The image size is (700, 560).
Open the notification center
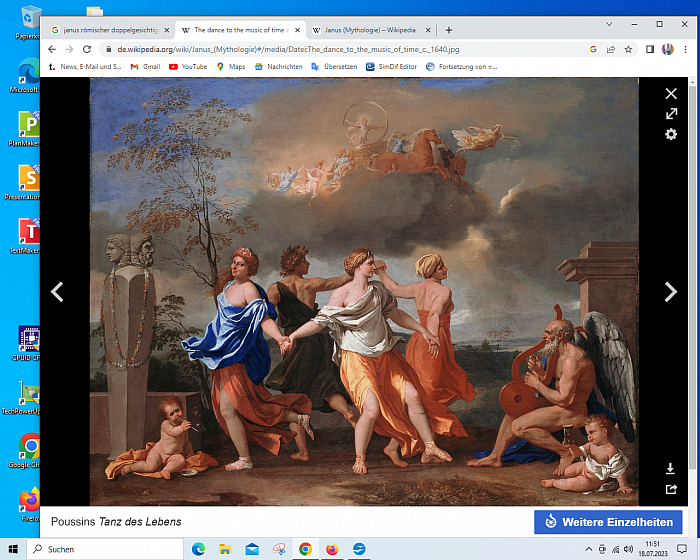(682, 549)
